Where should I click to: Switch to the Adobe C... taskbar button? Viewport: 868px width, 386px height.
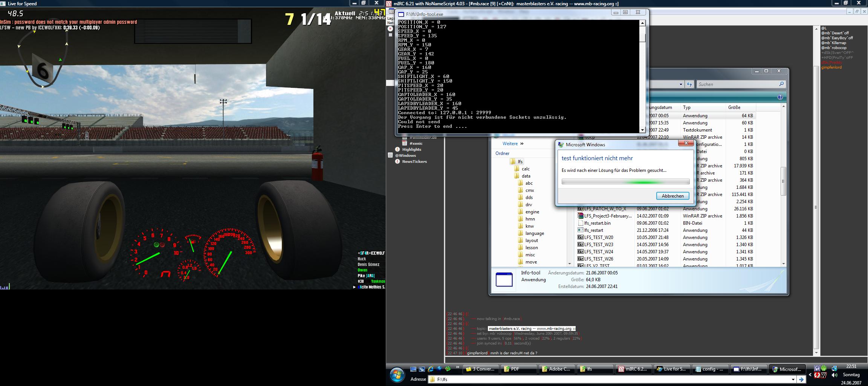click(x=558, y=369)
